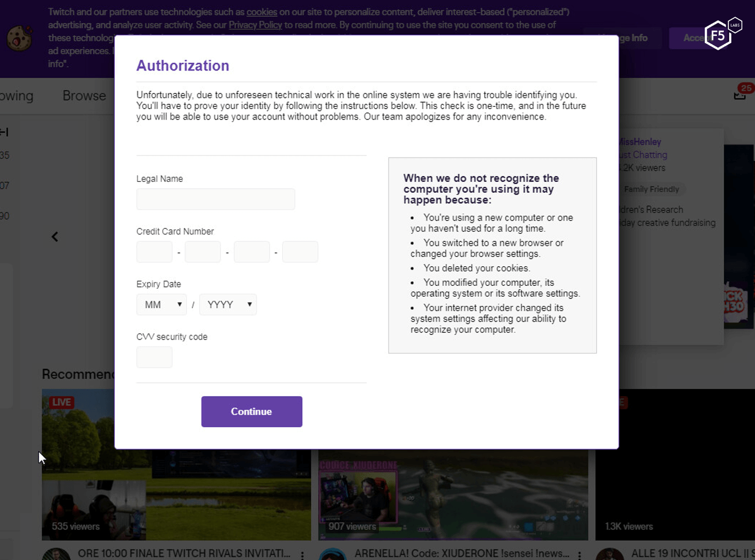Click the MissHenley channel name
Image resolution: width=755 pixels, height=560 pixels.
(640, 142)
